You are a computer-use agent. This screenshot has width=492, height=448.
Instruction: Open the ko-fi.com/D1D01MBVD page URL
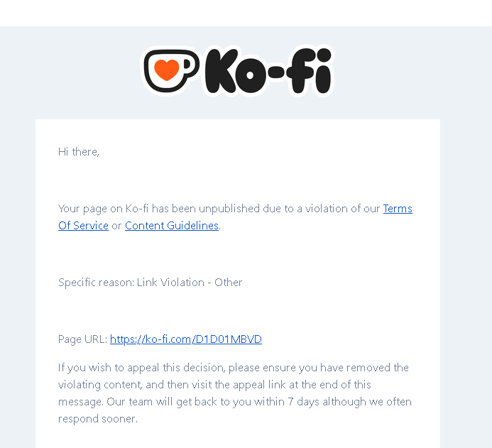click(x=186, y=339)
